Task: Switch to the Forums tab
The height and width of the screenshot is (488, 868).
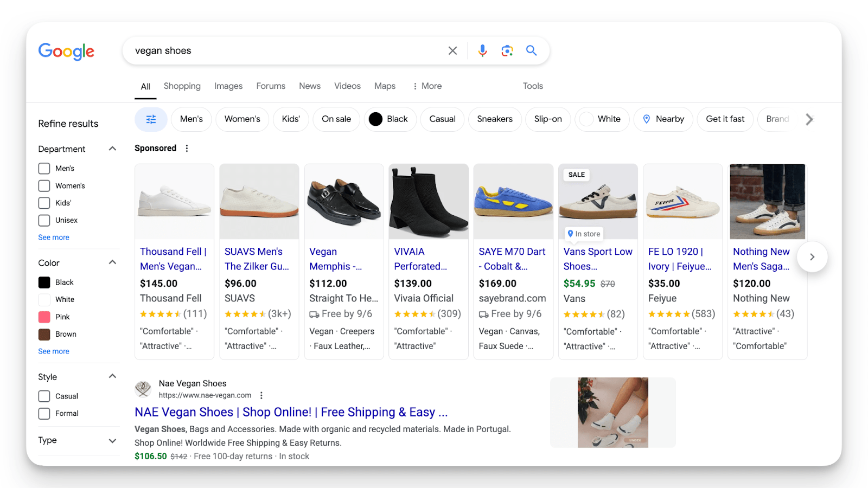Action: point(271,86)
